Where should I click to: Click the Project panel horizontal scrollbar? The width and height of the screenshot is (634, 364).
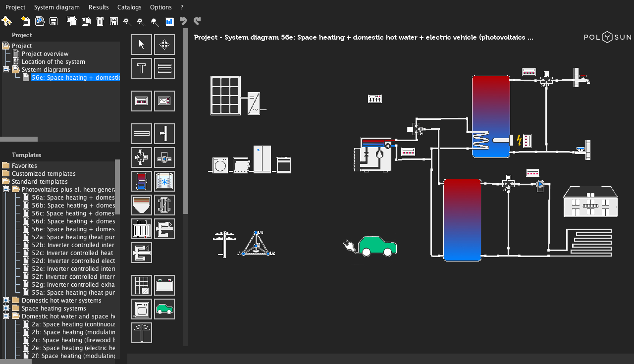point(19,139)
